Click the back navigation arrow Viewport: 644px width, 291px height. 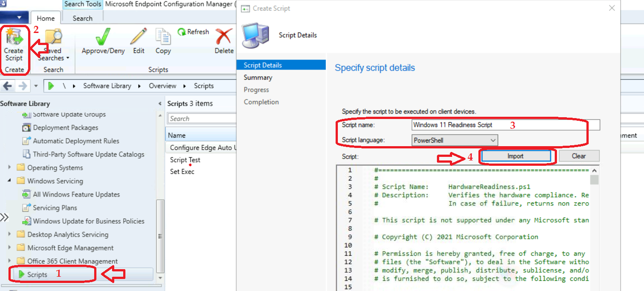(x=7, y=86)
